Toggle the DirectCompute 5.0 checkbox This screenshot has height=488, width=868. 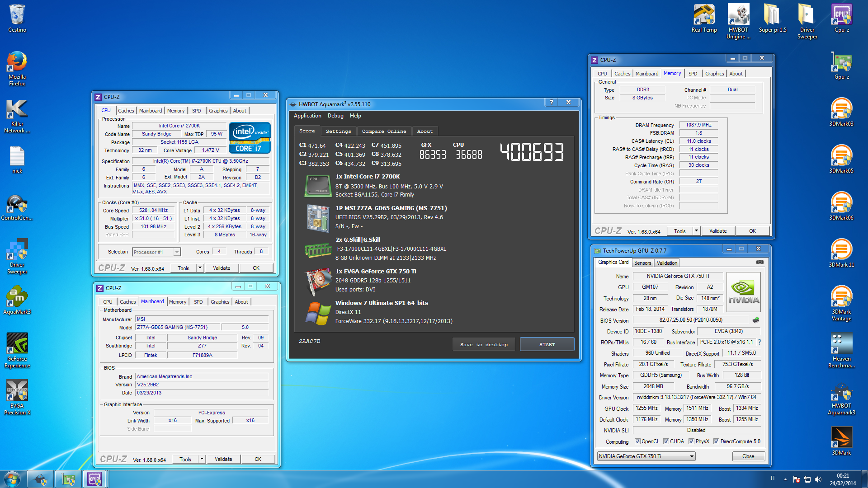point(716,441)
